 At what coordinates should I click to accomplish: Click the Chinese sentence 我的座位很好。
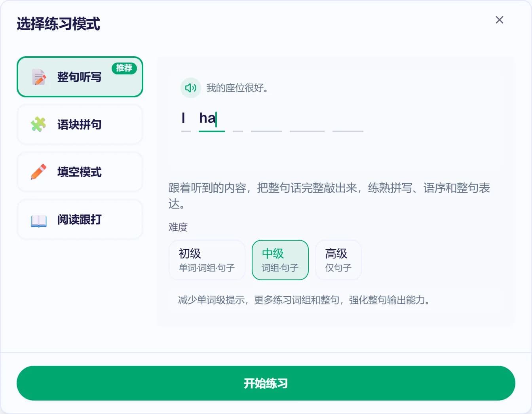[x=237, y=88]
